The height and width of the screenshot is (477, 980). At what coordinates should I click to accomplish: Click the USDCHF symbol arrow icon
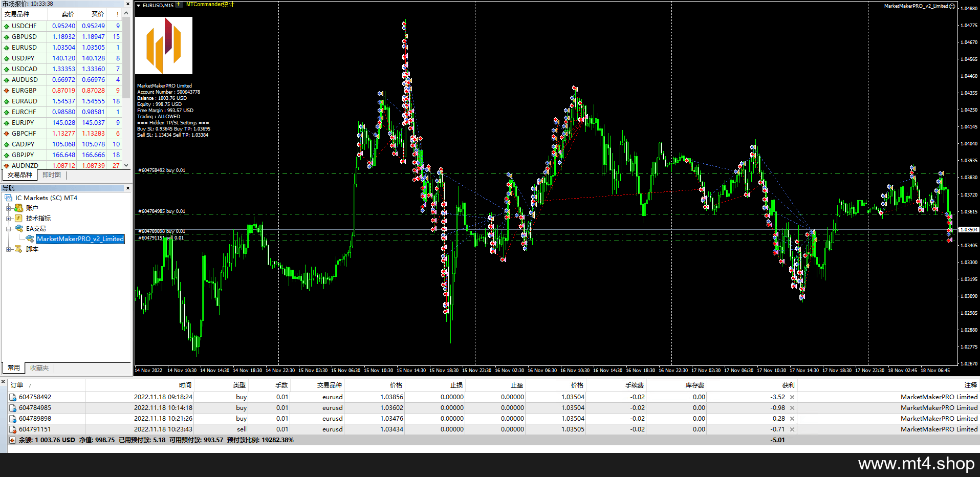tap(7, 26)
